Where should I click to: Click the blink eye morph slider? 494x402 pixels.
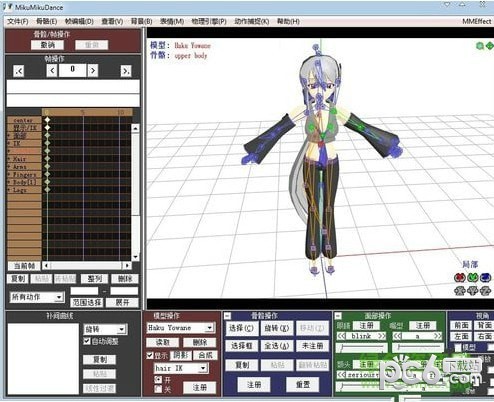point(361,348)
